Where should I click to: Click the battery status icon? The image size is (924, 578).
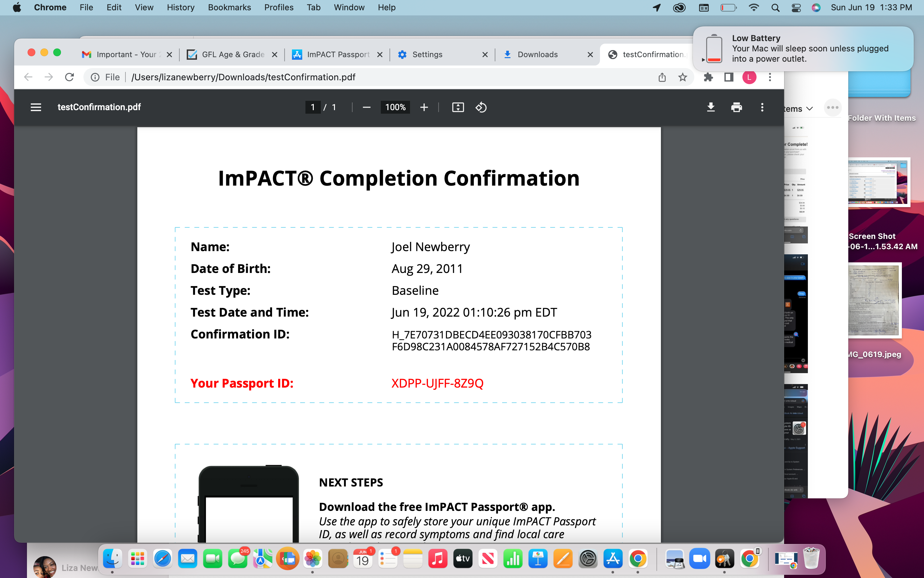(729, 8)
